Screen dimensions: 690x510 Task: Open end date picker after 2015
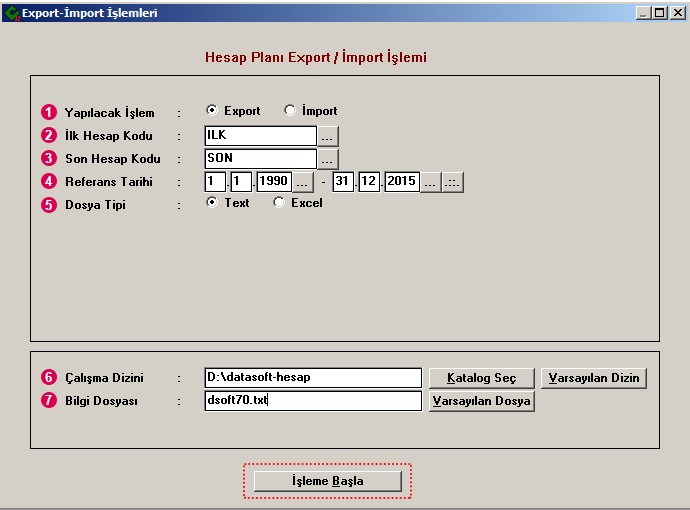tap(430, 182)
